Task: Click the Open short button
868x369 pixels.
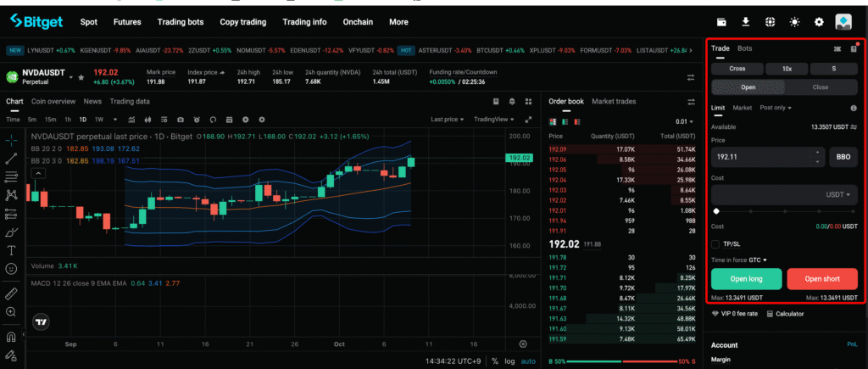Action: 821,279
